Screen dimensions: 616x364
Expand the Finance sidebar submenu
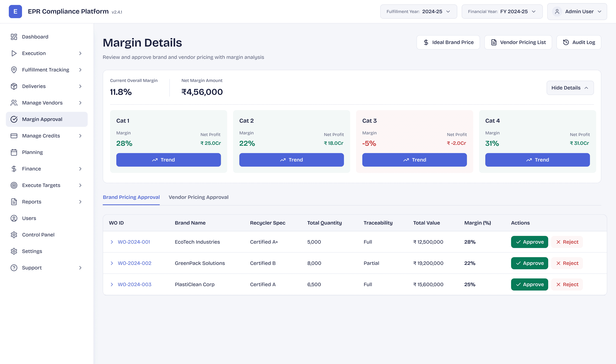(x=80, y=169)
